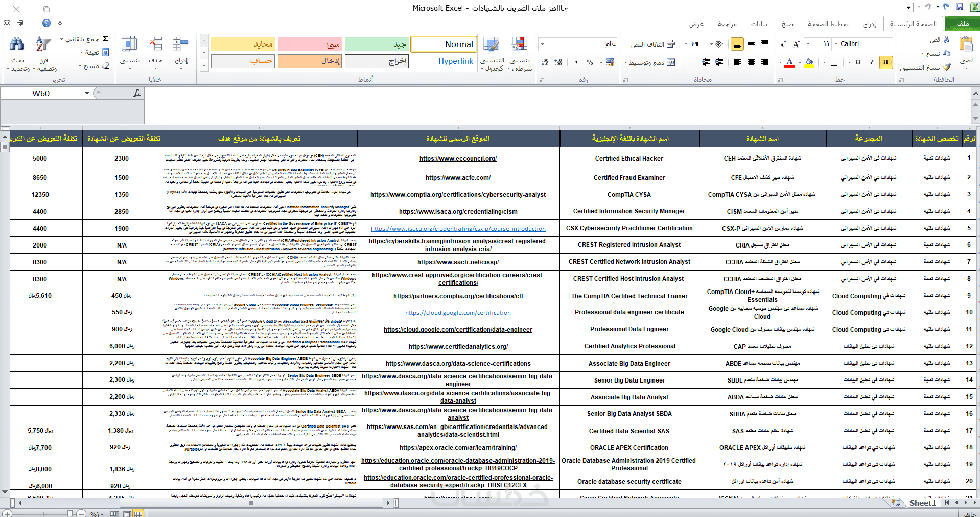Apply the red font color
This screenshot has height=517, width=980.
pyautogui.click(x=789, y=62)
